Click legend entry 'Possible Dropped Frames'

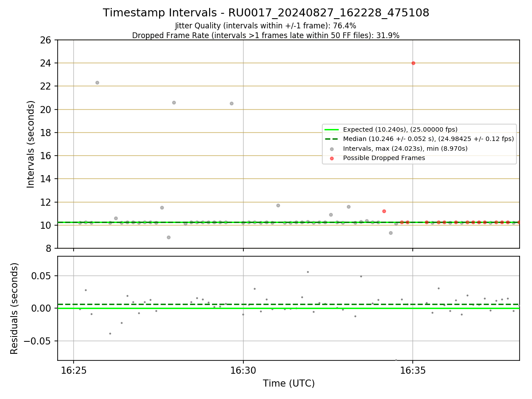384,158
